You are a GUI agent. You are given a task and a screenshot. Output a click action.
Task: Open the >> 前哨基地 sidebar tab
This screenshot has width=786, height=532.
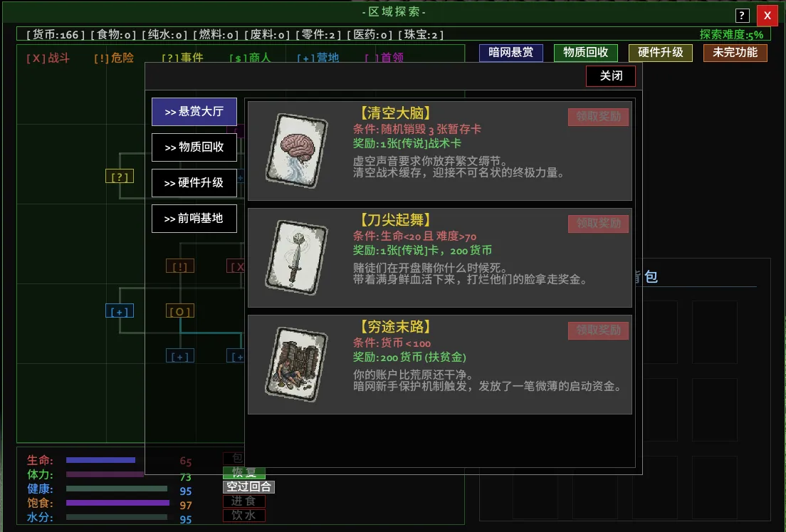pos(194,219)
